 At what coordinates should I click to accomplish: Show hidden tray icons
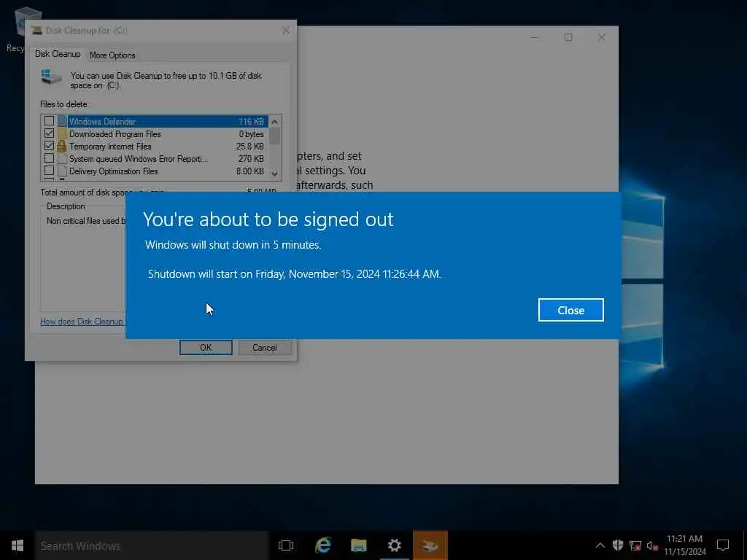point(600,545)
